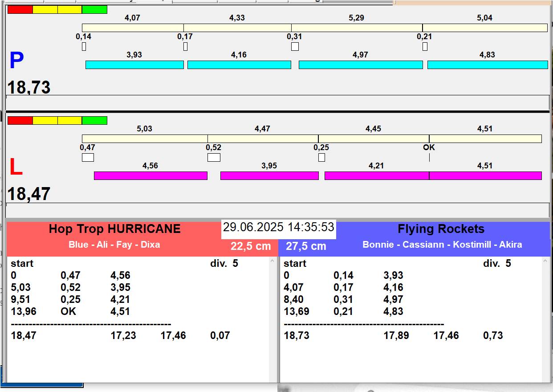Select the Hop Trop HURRICANE team header
The image size is (553, 392).
coord(114,229)
